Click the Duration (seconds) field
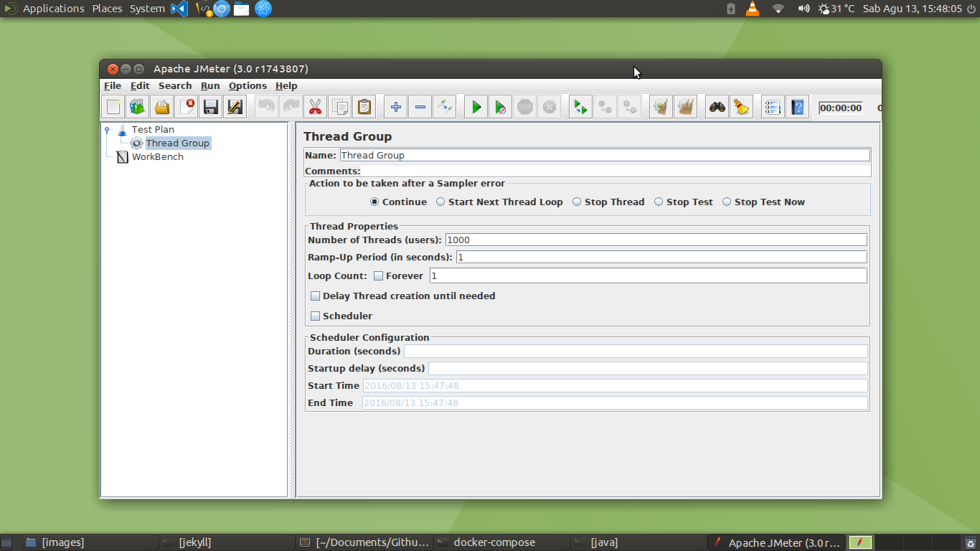Image resolution: width=980 pixels, height=551 pixels. (636, 352)
